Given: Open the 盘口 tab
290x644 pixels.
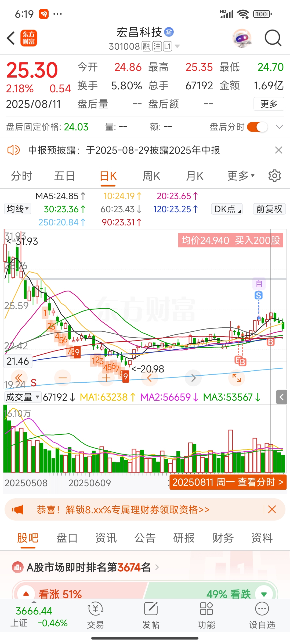Looking at the screenshot, I should coord(67,538).
